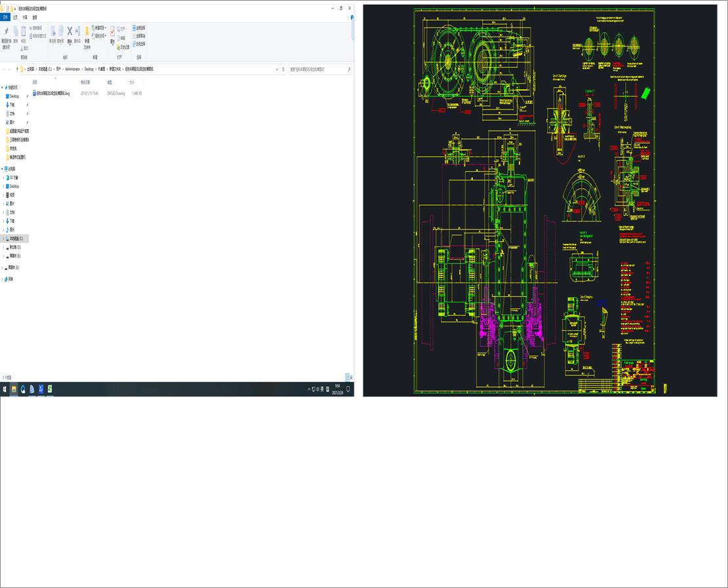
Task: Click the Back navigation arrow
Action: tap(4, 69)
